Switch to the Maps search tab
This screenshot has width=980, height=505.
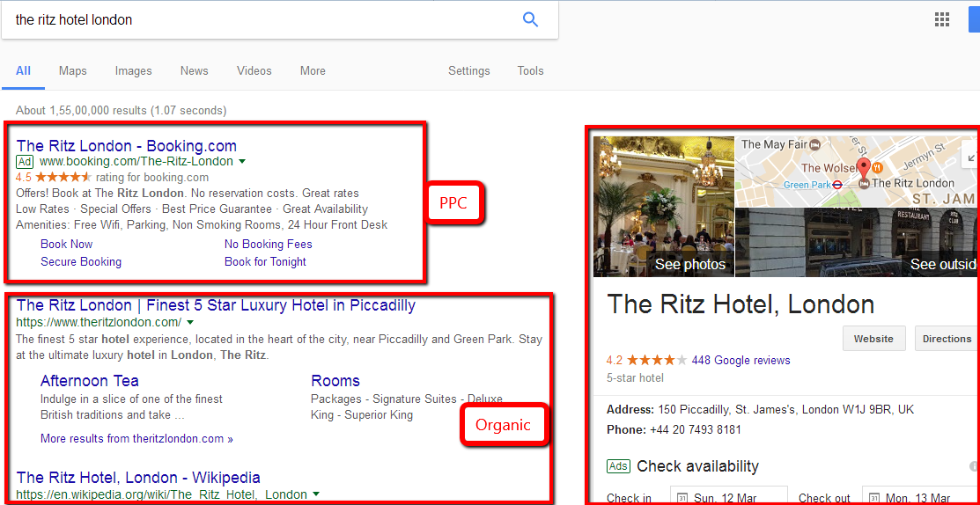73,71
